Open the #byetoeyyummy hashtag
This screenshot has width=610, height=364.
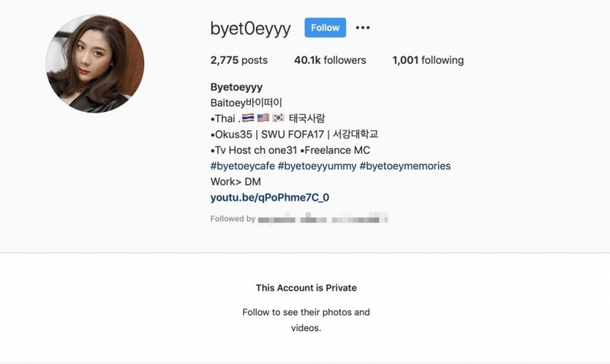coord(316,166)
